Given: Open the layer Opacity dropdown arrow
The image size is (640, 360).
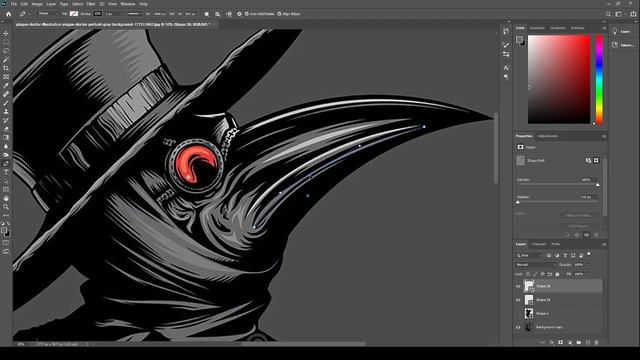Looking at the screenshot, I should coord(587,265).
